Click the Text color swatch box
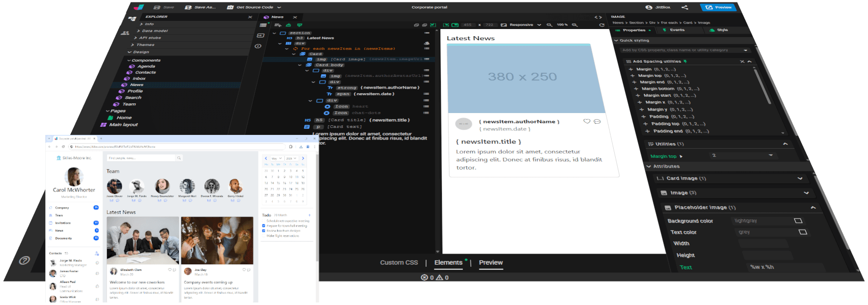 (803, 232)
